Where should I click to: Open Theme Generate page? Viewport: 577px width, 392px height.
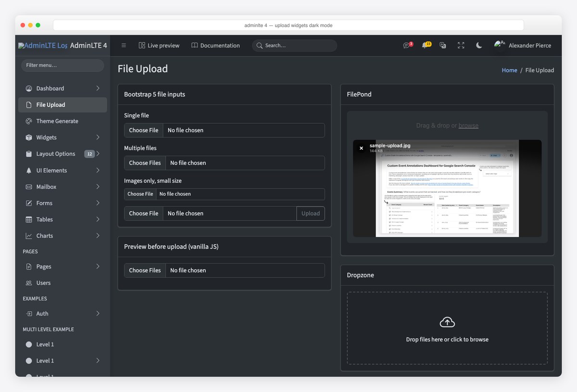(63, 121)
